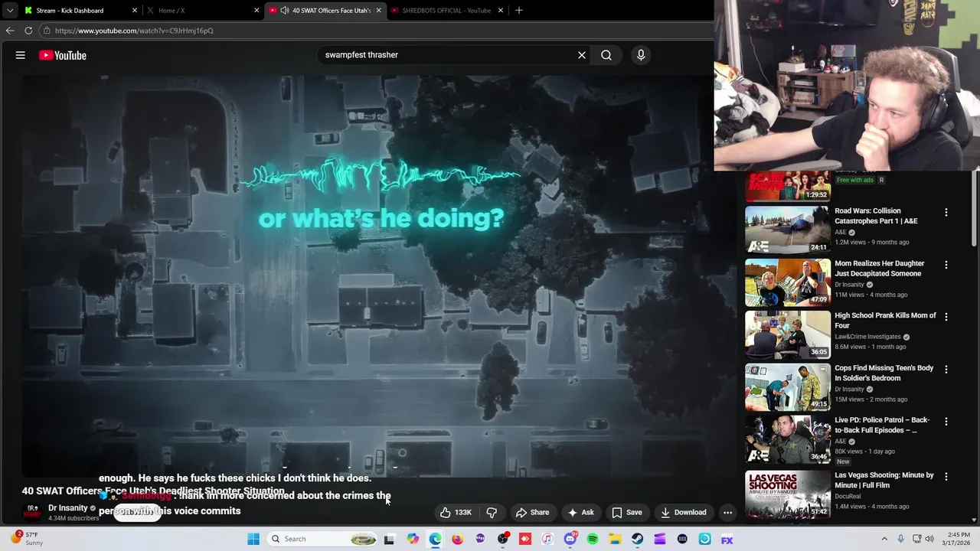980x551 pixels.
Task: Show hidden system tray icons
Action: tap(884, 539)
